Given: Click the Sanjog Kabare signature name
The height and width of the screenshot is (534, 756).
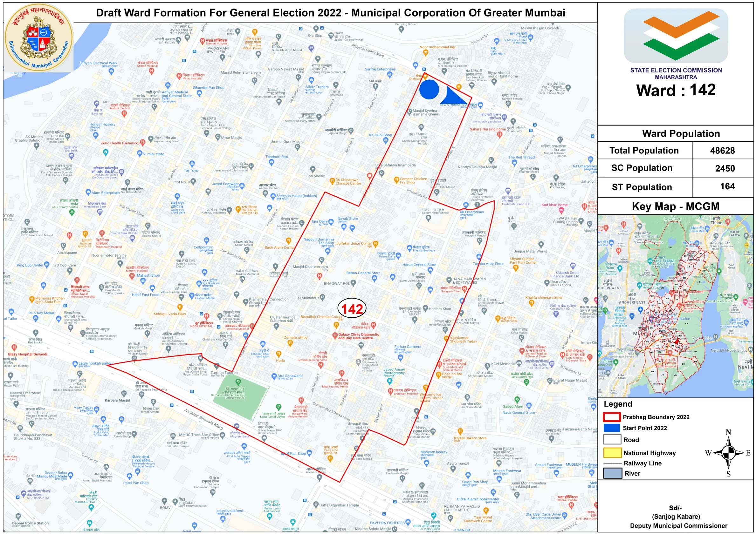Looking at the screenshot, I should tap(676, 516).
